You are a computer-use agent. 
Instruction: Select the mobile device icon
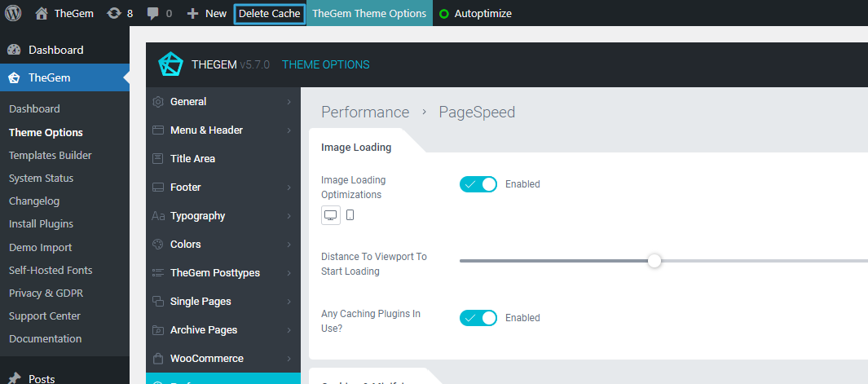point(350,215)
